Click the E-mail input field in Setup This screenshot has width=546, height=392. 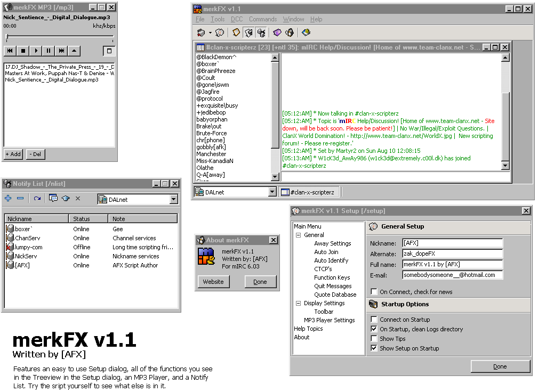(452, 275)
